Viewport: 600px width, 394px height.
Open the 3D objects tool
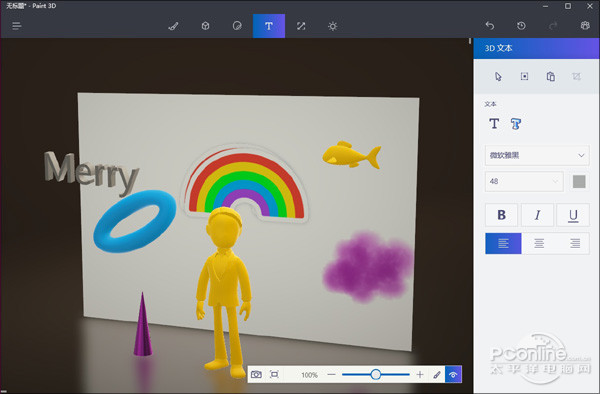[x=205, y=26]
